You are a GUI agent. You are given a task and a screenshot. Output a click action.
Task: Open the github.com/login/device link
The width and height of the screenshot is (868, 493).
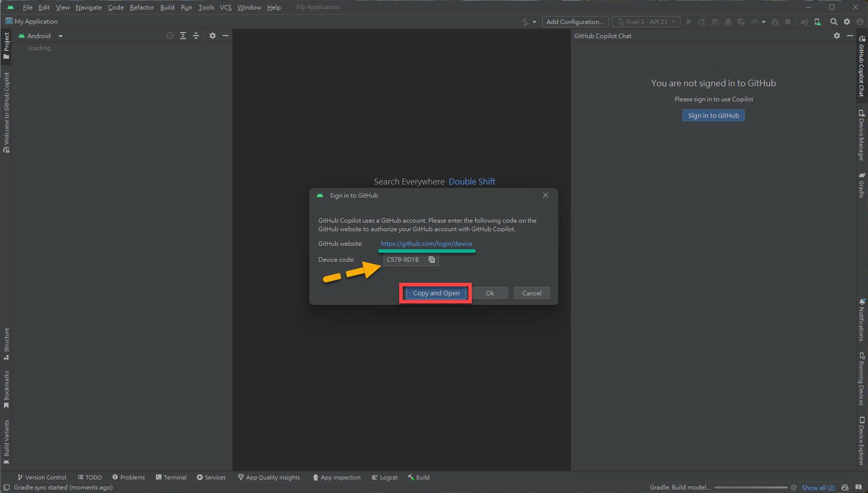click(426, 244)
